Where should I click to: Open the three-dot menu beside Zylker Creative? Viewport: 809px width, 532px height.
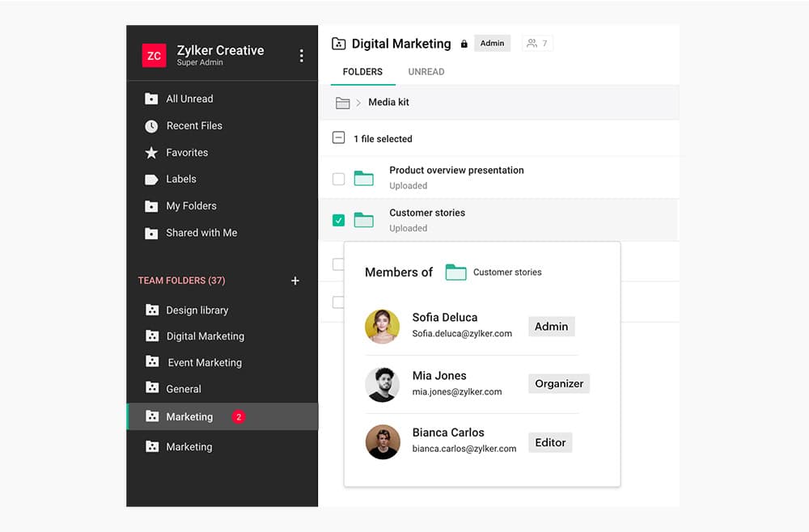(301, 56)
